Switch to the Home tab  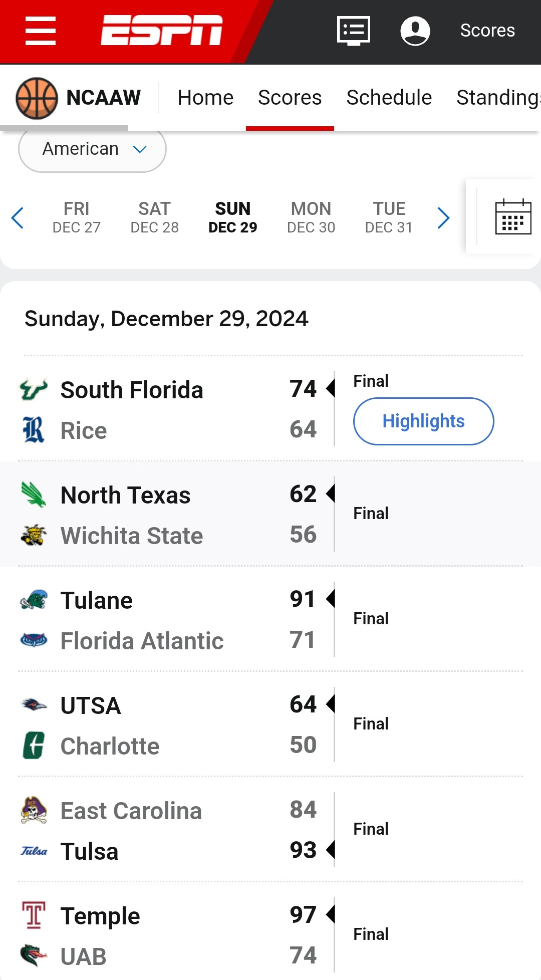coord(205,98)
